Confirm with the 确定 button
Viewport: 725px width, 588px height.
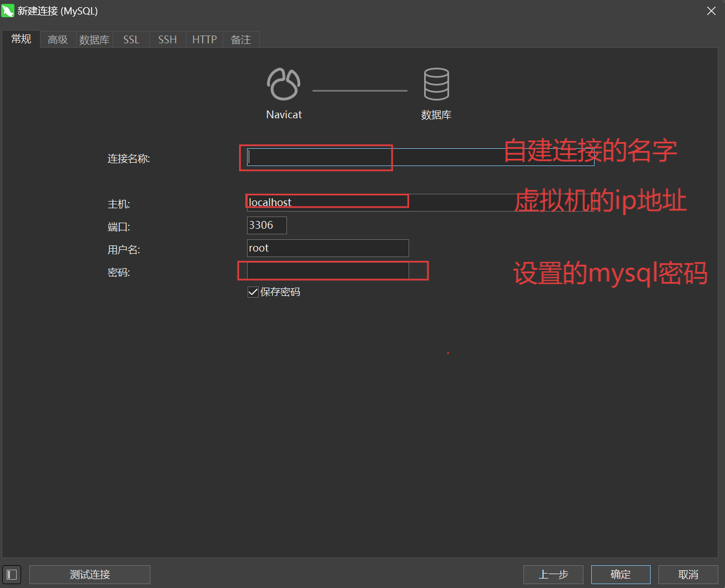(621, 575)
